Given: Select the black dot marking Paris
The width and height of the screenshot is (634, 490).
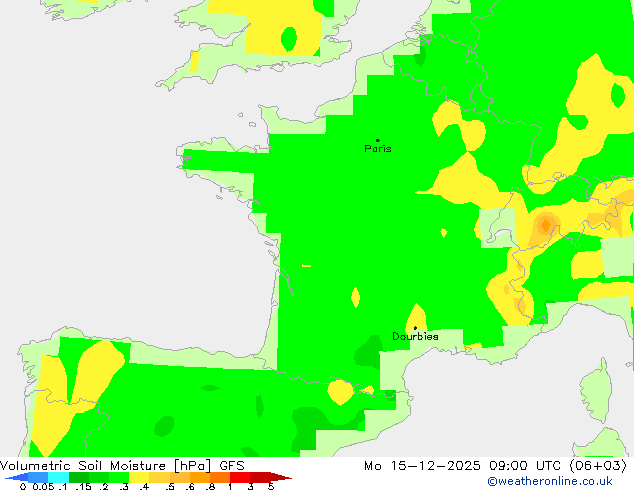Looking at the screenshot, I should point(378,140).
